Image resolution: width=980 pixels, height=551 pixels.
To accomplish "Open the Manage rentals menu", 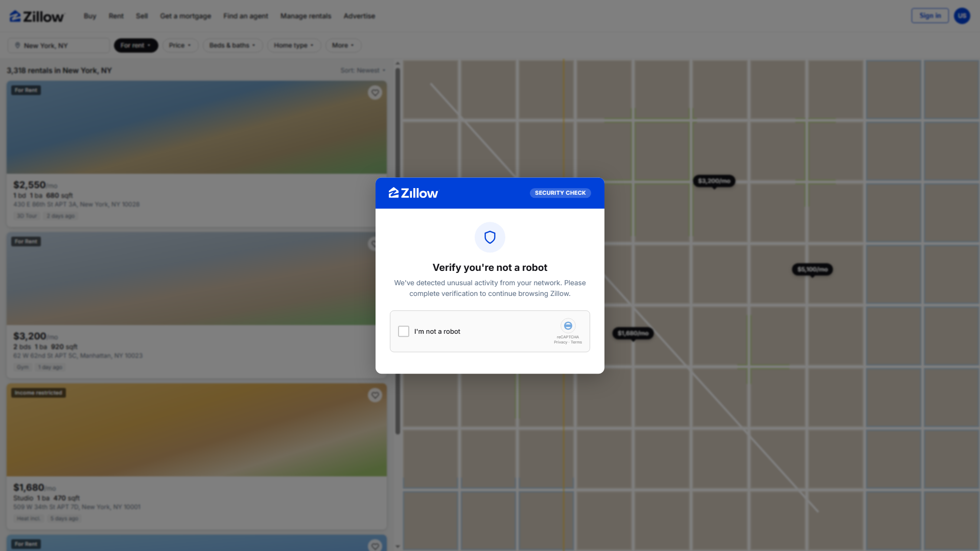I will pos(306,16).
